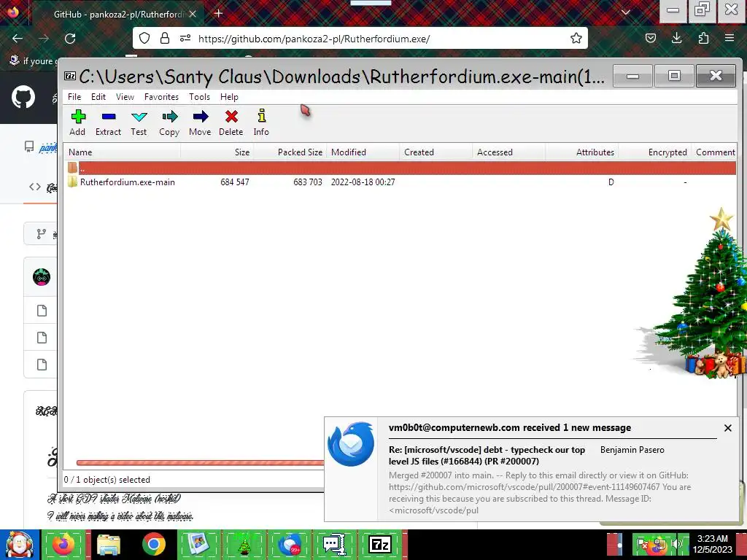
Task: Sort by Comment column header
Action: coord(714,152)
